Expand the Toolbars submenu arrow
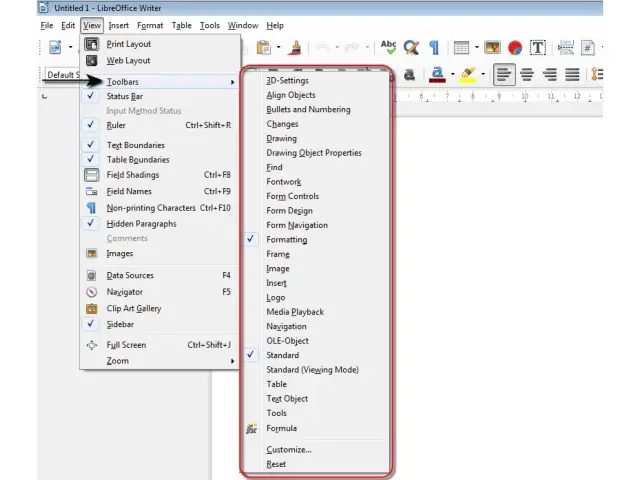Image resolution: width=640 pixels, height=480 pixels. pyautogui.click(x=232, y=82)
